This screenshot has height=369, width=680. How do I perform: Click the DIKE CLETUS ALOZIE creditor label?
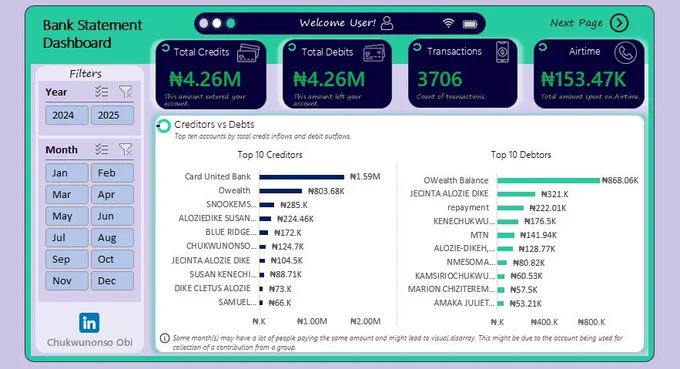212,288
